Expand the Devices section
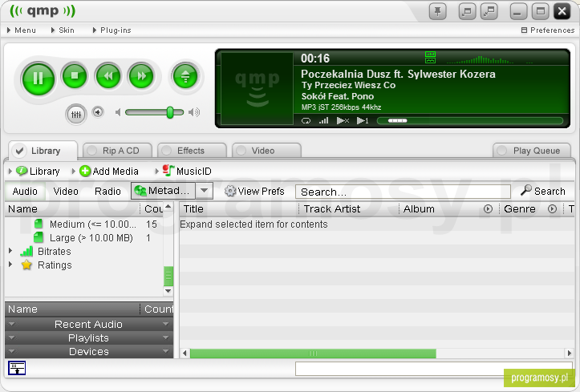 (x=89, y=351)
